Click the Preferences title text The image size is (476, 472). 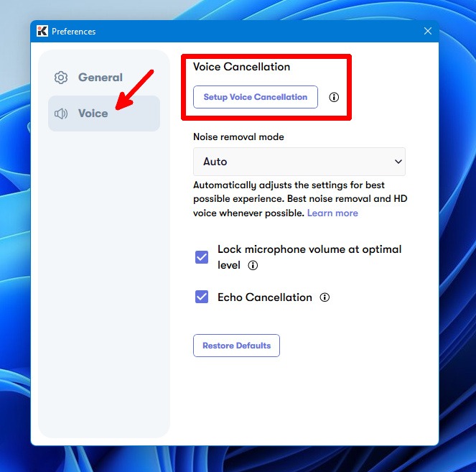coord(73,32)
